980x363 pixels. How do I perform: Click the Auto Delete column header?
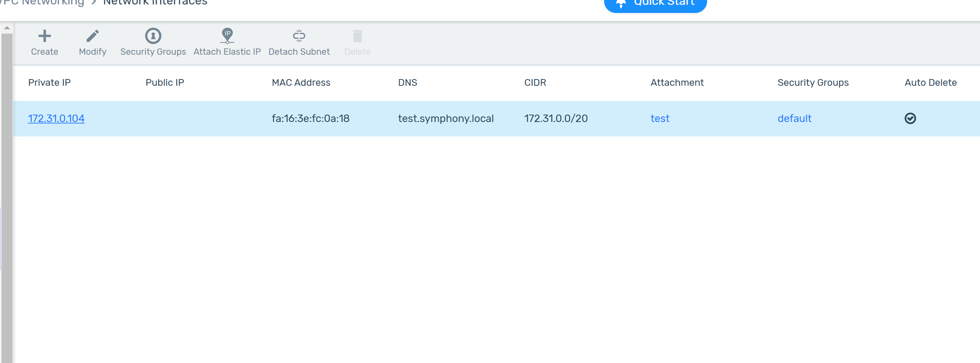click(930, 83)
